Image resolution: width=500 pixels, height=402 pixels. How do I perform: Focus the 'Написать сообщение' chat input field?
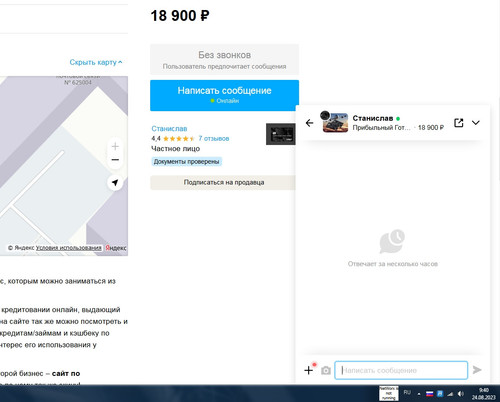coord(401,370)
